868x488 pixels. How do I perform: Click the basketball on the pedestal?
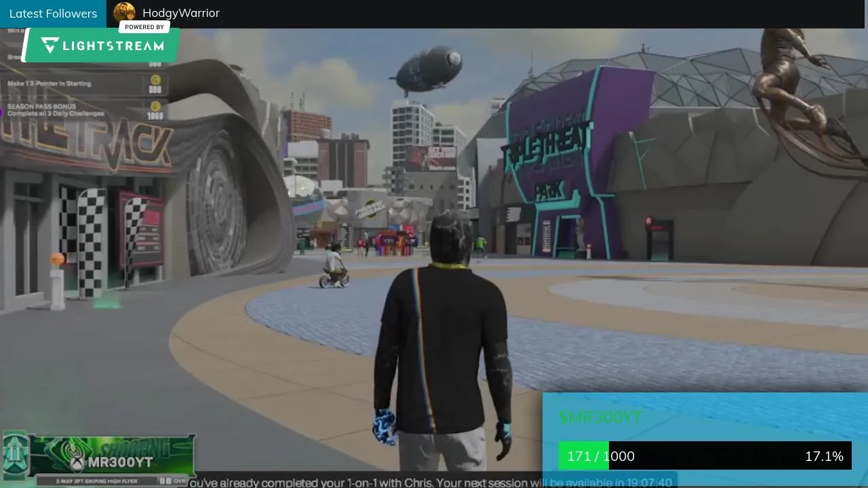coord(57,259)
